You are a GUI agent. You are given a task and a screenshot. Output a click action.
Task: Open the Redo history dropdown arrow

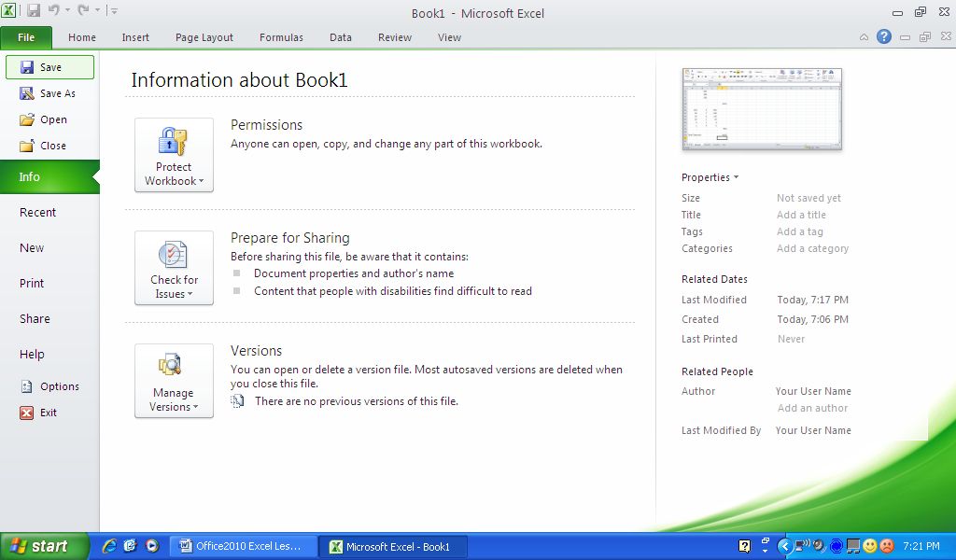[96, 10]
